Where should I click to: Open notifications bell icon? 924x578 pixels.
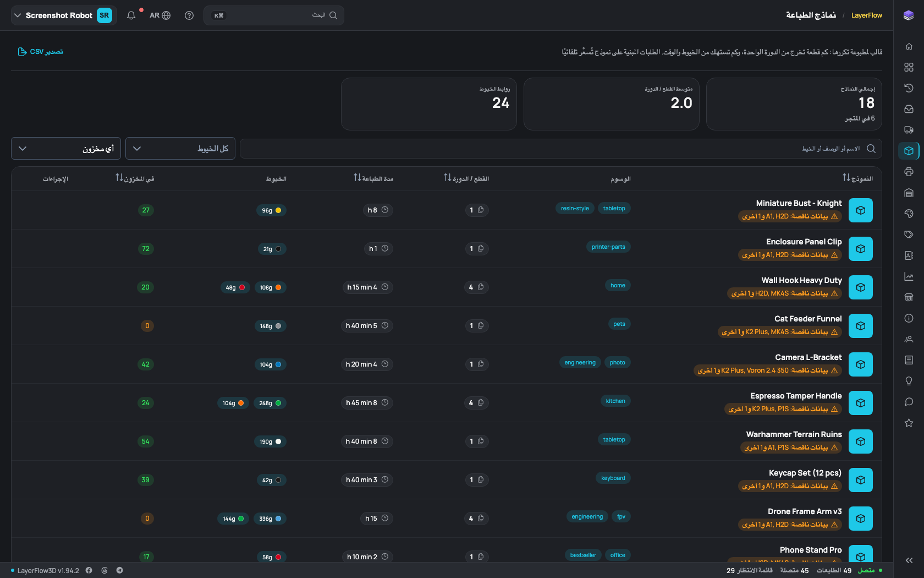[131, 15]
